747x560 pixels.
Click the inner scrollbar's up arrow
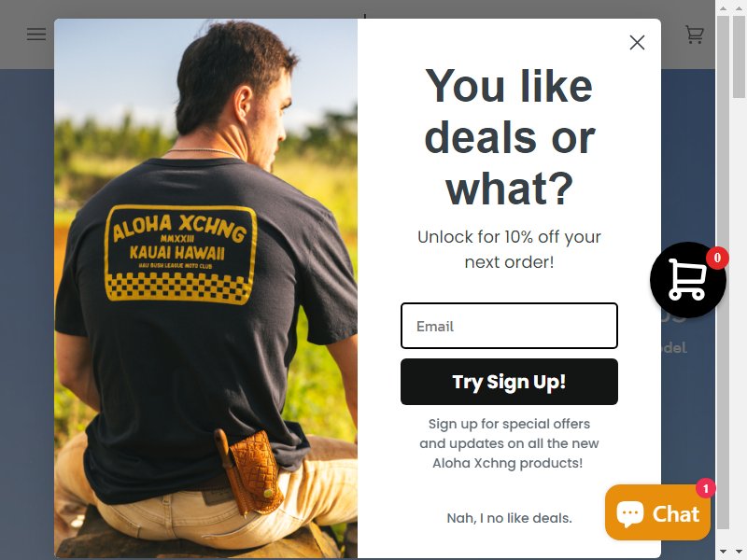(x=723, y=8)
